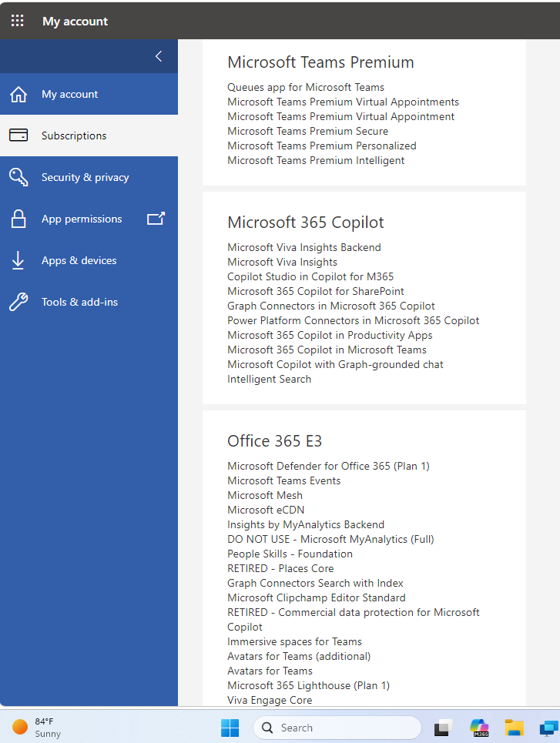Screen dimensions: 560x743
Task: Click the padlock icon for App permissions
Action: (18, 219)
